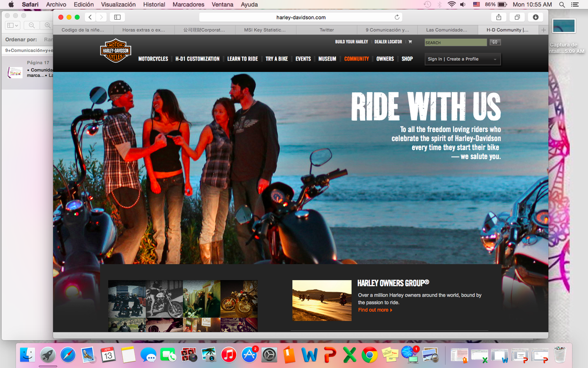Open the Time Machine menu bar icon
Viewport: 588px width, 368px height.
[427, 4]
